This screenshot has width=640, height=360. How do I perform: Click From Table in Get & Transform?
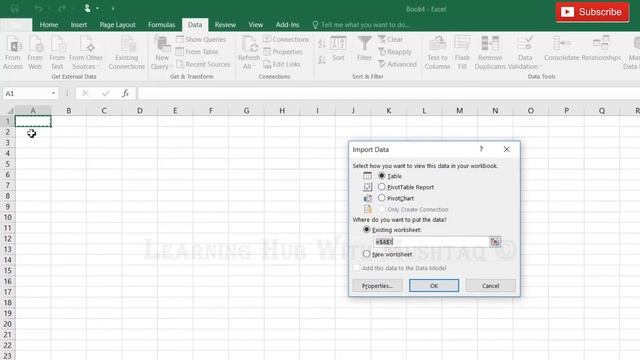coord(197,52)
